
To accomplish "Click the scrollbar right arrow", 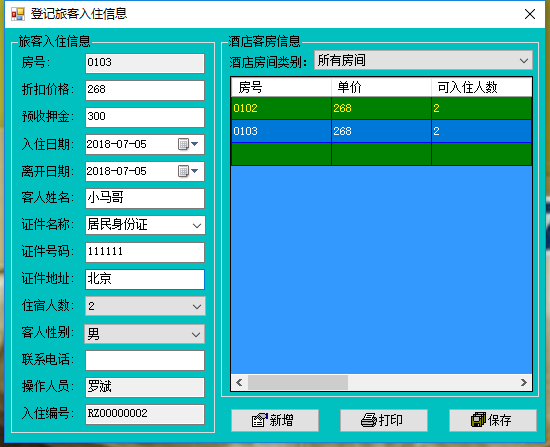I will point(524,382).
